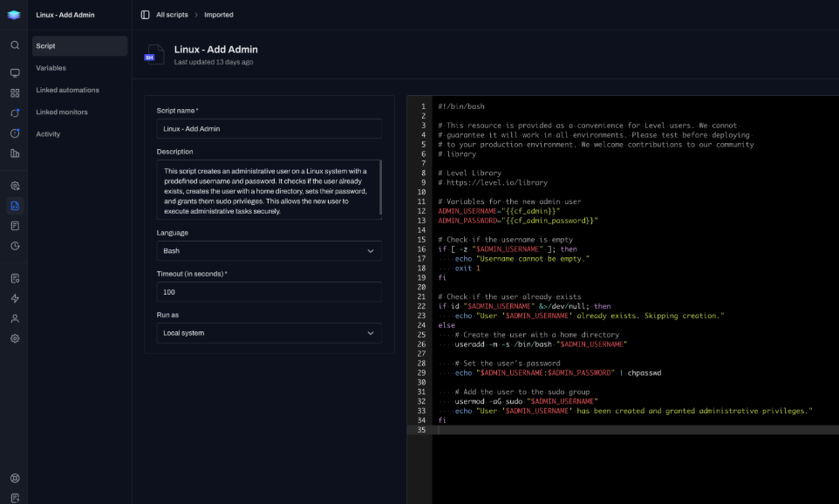Toggle the sidebar panel icon beside All scripts

(x=145, y=15)
